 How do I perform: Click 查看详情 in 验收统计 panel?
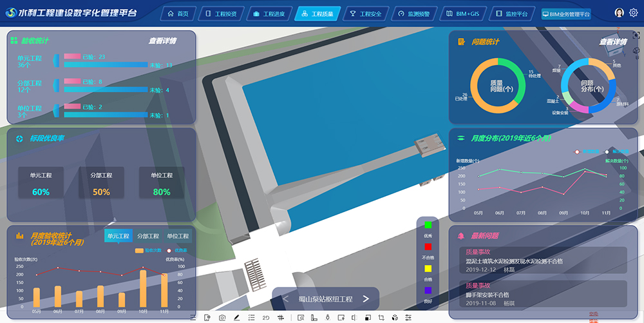click(x=162, y=41)
